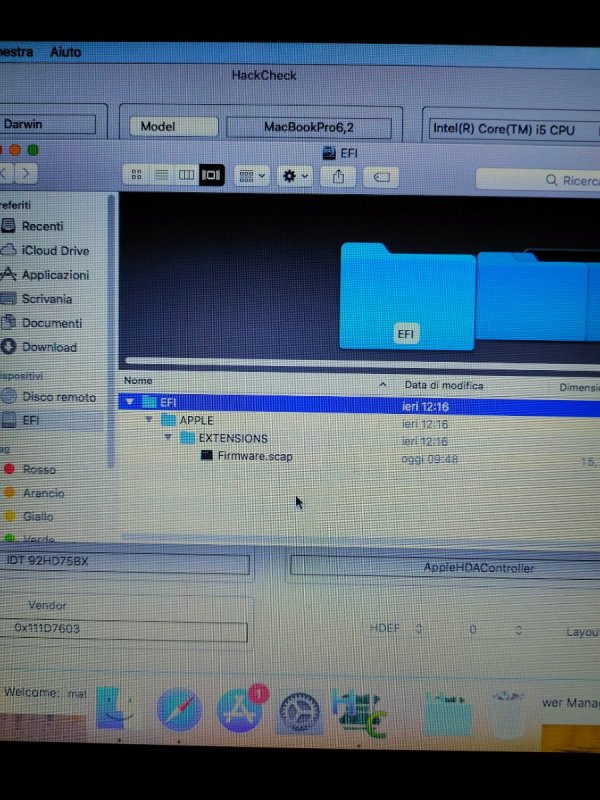Image resolution: width=600 pixels, height=800 pixels.
Task: Go back in Finder history
Action: coord(5,173)
